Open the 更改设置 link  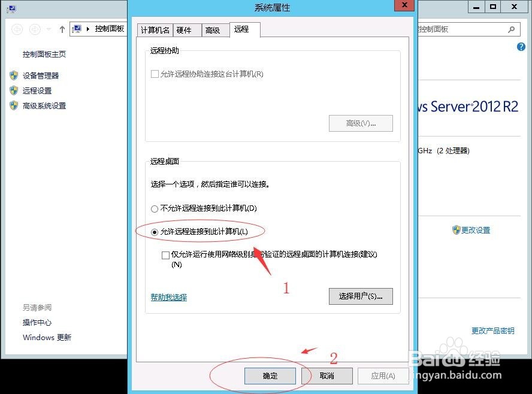(476, 230)
